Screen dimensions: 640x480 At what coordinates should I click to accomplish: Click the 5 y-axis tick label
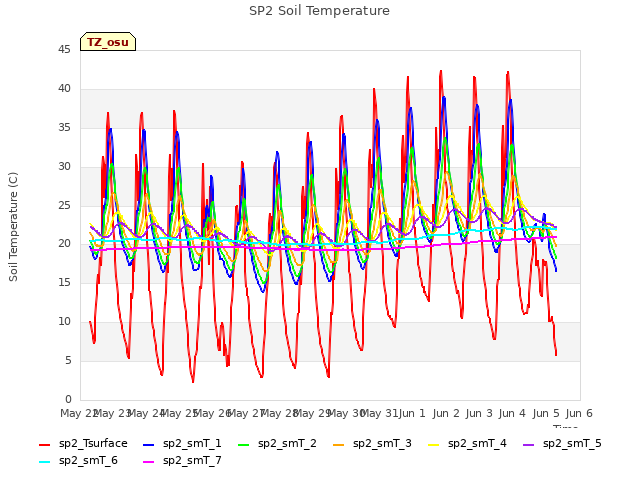pos(68,361)
